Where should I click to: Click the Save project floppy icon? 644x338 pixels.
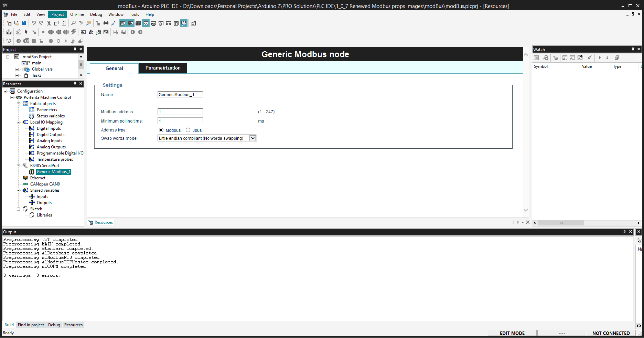(24, 23)
